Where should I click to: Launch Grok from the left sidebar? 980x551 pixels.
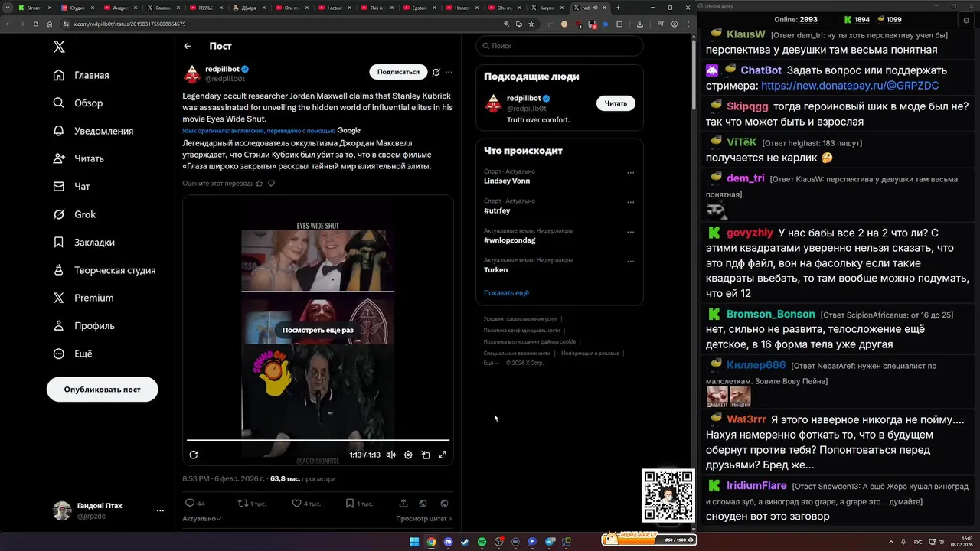coord(74,214)
